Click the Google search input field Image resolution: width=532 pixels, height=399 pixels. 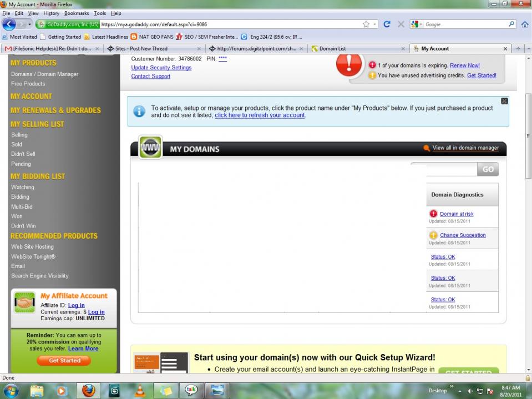pos(466,24)
